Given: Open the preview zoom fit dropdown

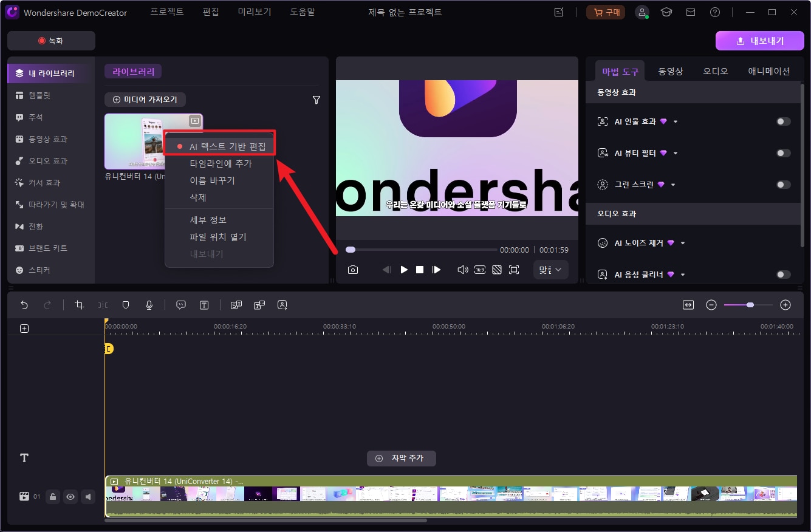Looking at the screenshot, I should pyautogui.click(x=551, y=270).
